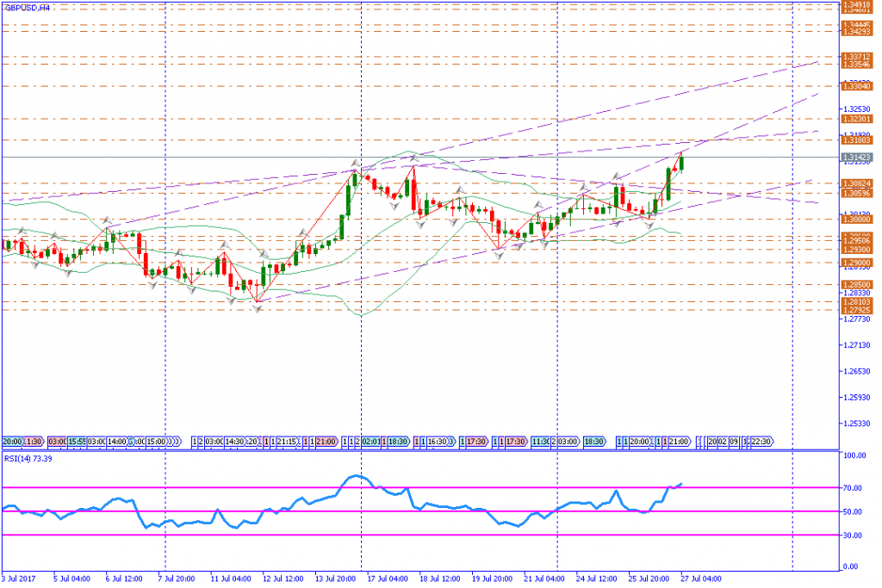Viewport: 882px width, 588px height.
Task: Click the 1.25330 price scale value
Action: (857, 424)
